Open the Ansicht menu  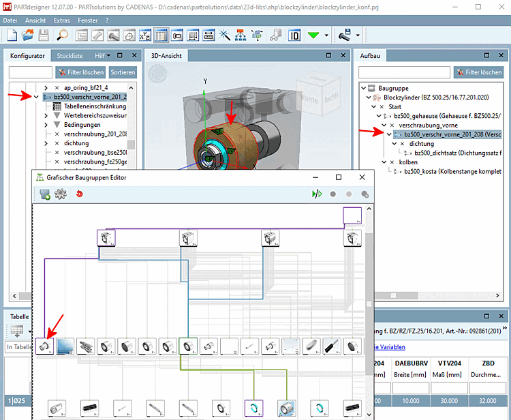35,21
